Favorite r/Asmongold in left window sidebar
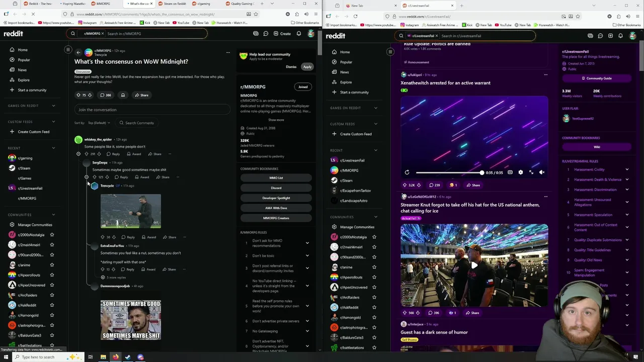This screenshot has width=644, height=362. tap(52, 315)
